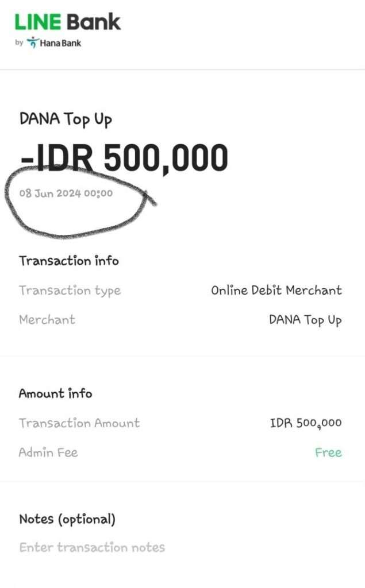Screen dimensions: 365x588
Task: Select the green Free fee indicator
Action: click(329, 452)
